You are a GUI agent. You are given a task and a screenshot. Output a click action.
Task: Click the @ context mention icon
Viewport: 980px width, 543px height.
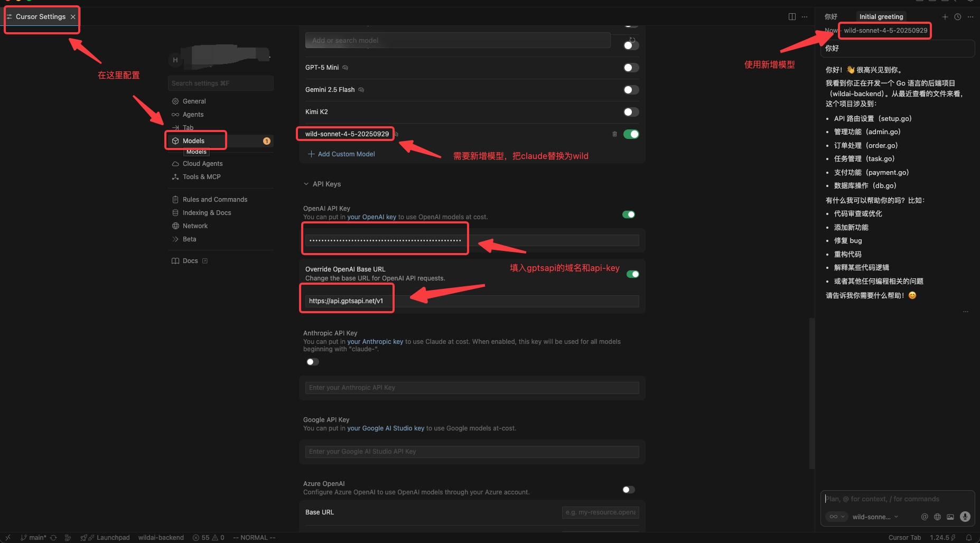click(925, 517)
